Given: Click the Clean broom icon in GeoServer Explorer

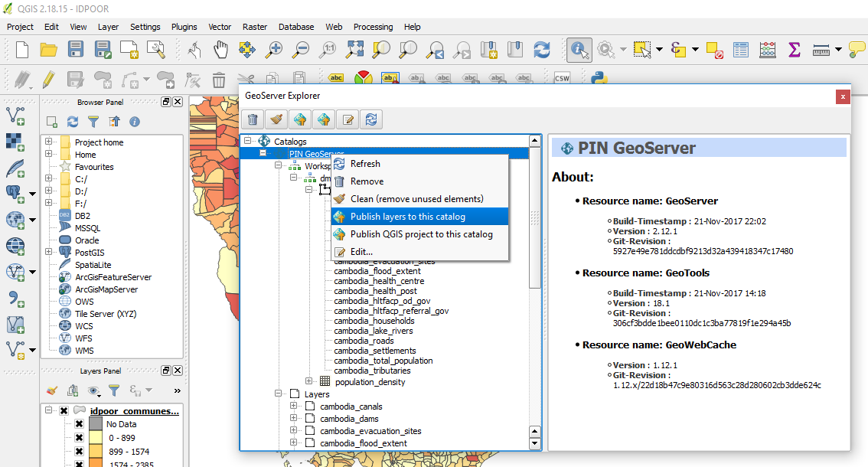Looking at the screenshot, I should 276,119.
